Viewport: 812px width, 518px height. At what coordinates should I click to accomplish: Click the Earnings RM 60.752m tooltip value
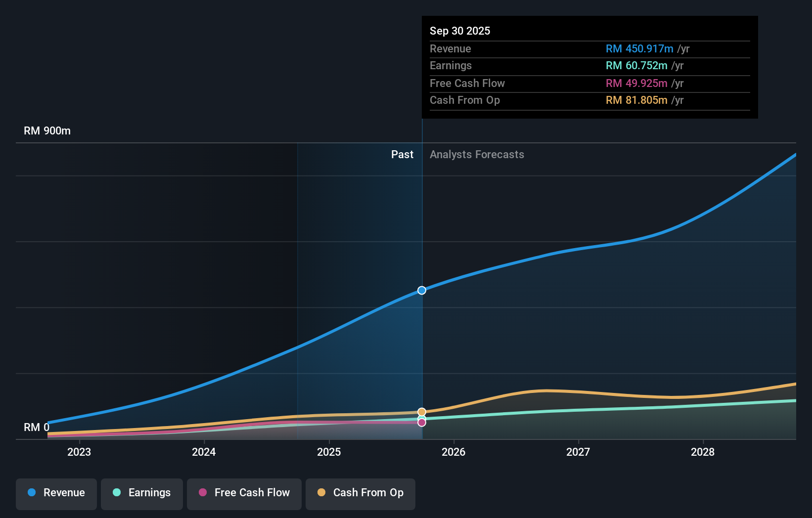tap(636, 65)
